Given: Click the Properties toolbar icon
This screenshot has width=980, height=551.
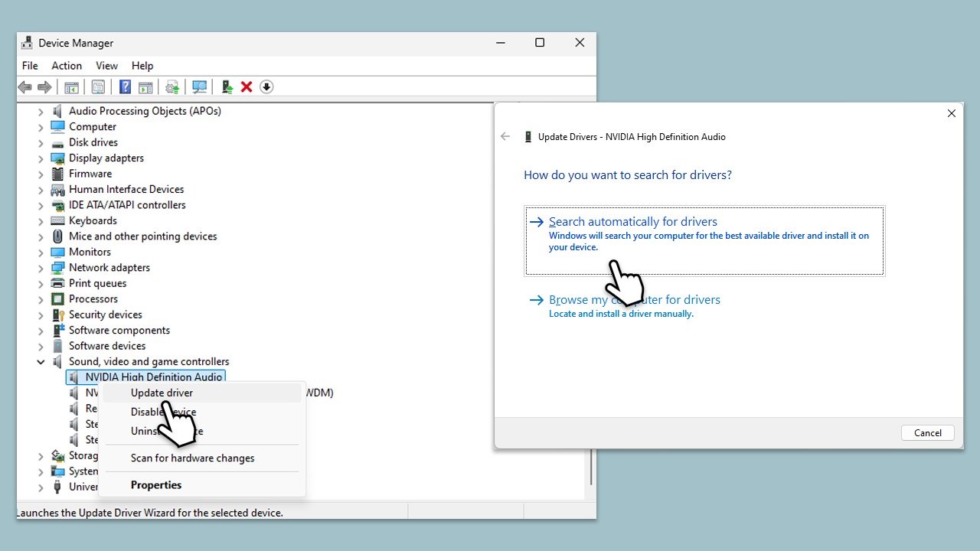Looking at the screenshot, I should point(98,87).
